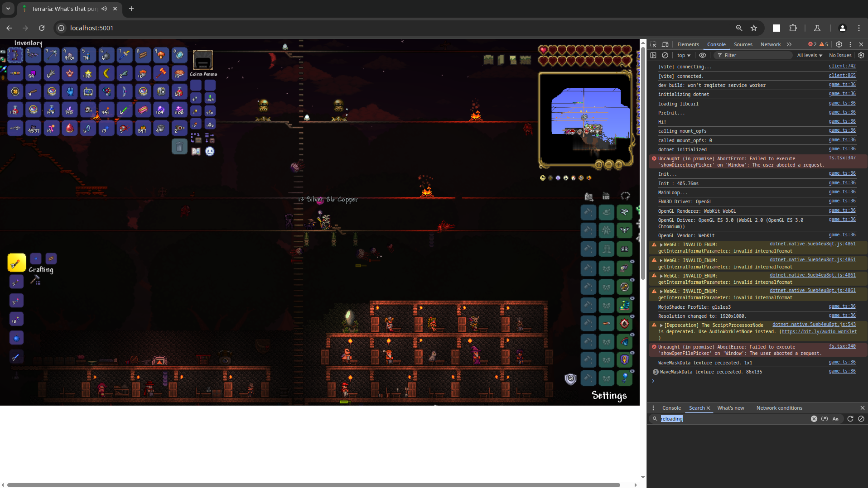Image resolution: width=868 pixels, height=488 pixels.
Task: Toggle visibility of the wings accessory
Action: [x=632, y=335]
